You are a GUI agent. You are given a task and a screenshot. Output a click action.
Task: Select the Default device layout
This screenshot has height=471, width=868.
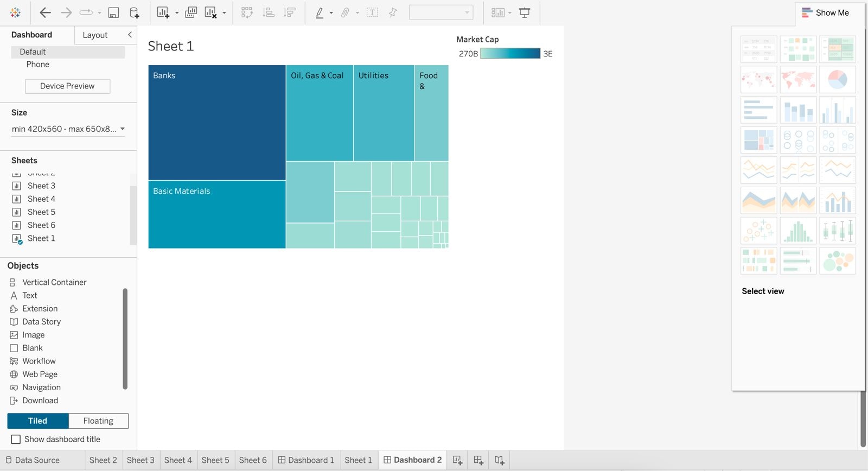click(x=68, y=52)
